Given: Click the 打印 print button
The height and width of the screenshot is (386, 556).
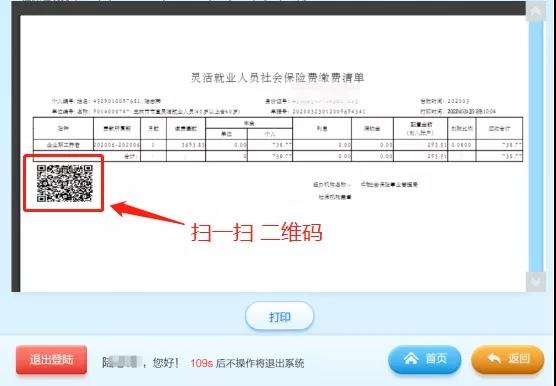Looking at the screenshot, I should 279,316.
